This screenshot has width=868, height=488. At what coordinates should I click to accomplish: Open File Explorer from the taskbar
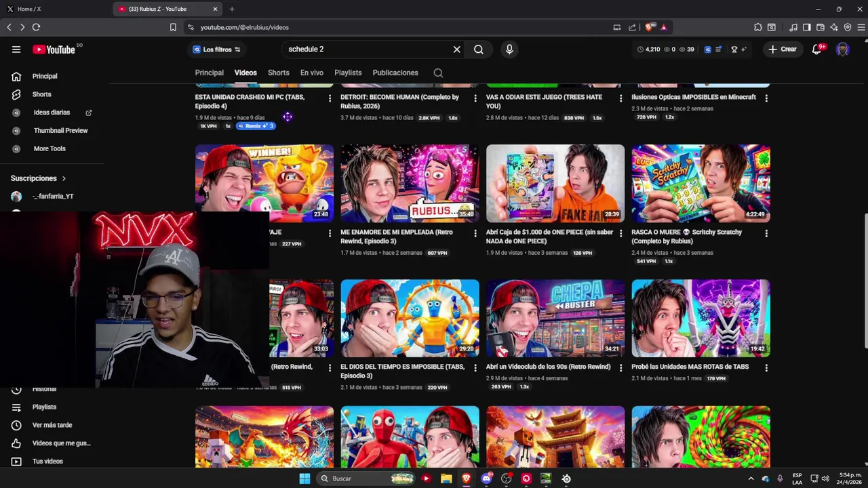tap(446, 479)
